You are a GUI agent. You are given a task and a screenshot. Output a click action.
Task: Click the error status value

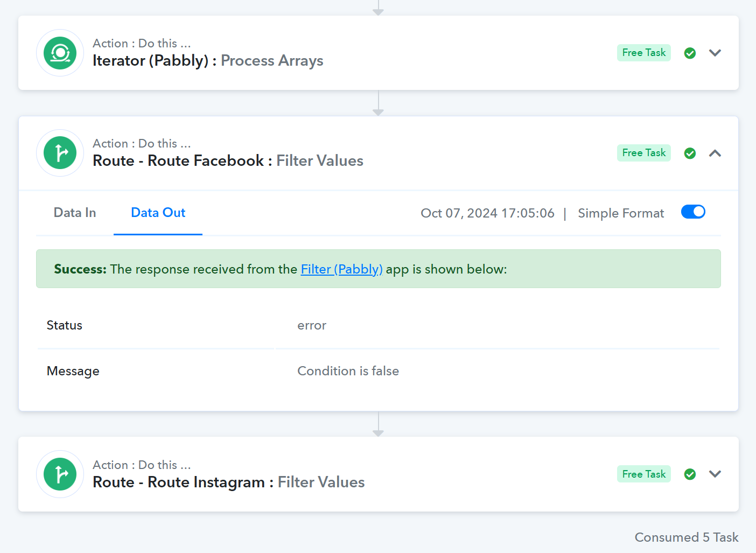312,325
